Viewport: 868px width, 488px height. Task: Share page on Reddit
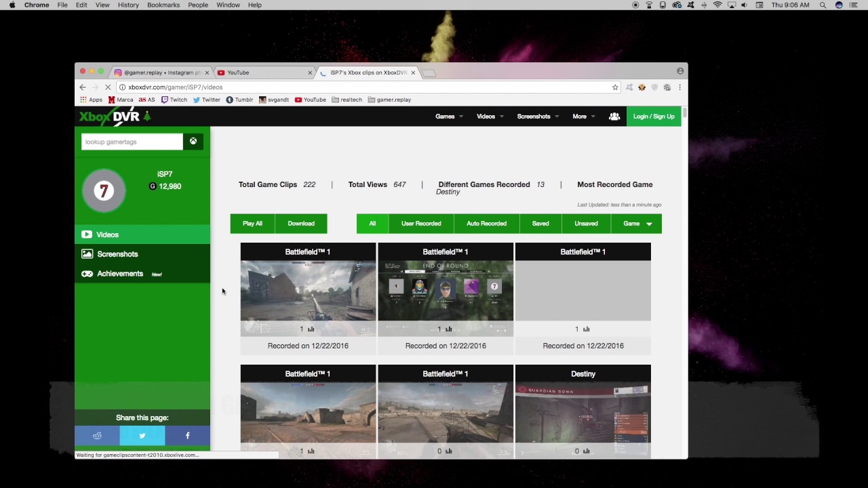click(97, 435)
